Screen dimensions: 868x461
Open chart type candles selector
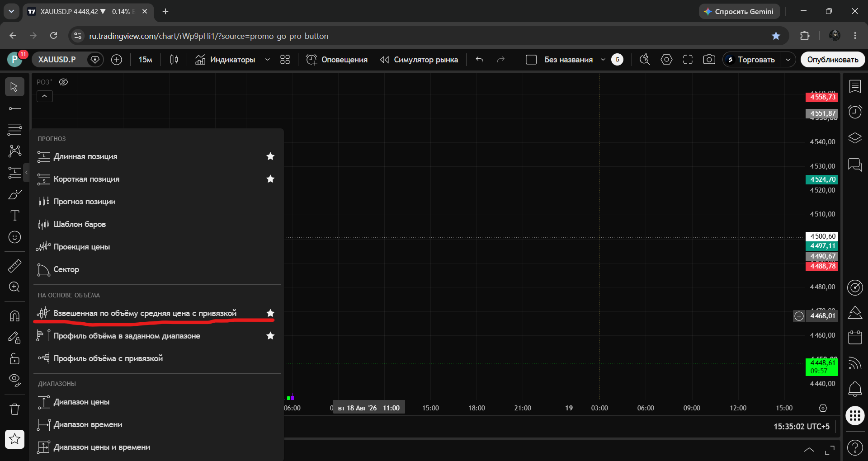174,60
